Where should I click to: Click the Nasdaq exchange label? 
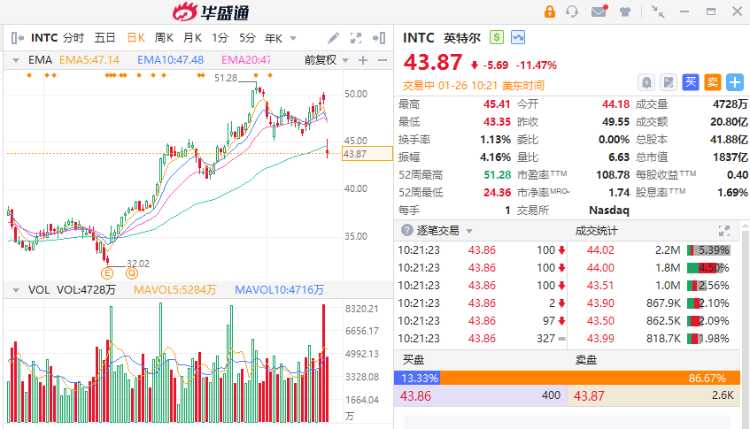point(609,210)
